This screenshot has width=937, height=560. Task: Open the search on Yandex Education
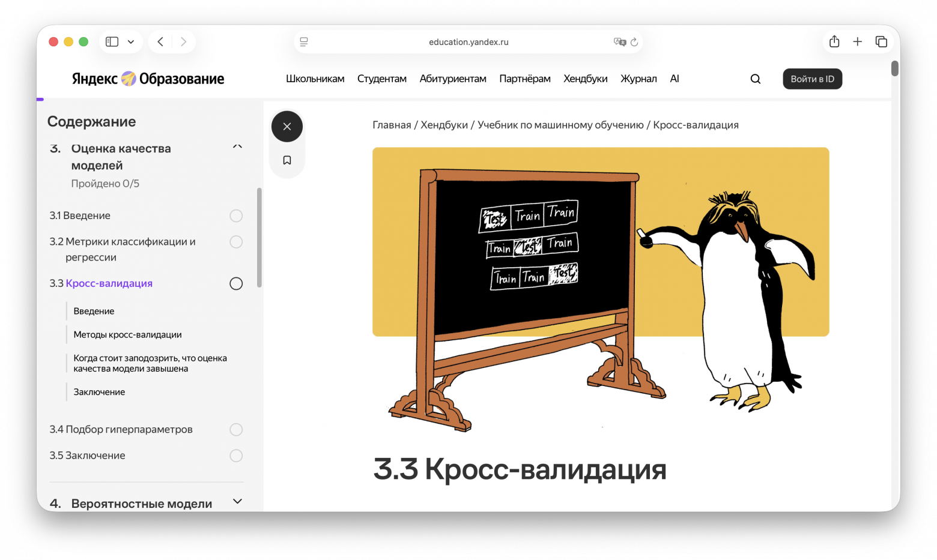point(755,79)
